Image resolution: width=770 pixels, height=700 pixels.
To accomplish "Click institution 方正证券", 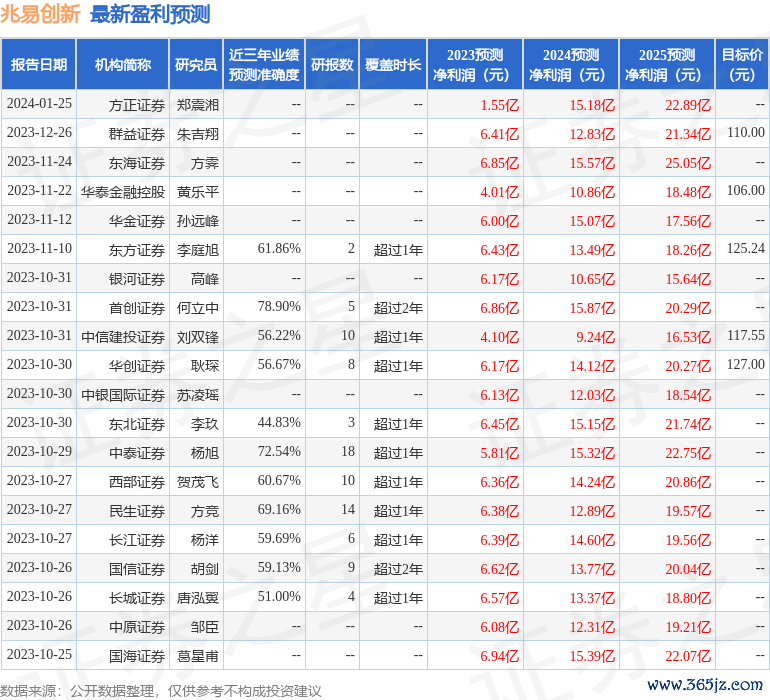I will [x=137, y=105].
